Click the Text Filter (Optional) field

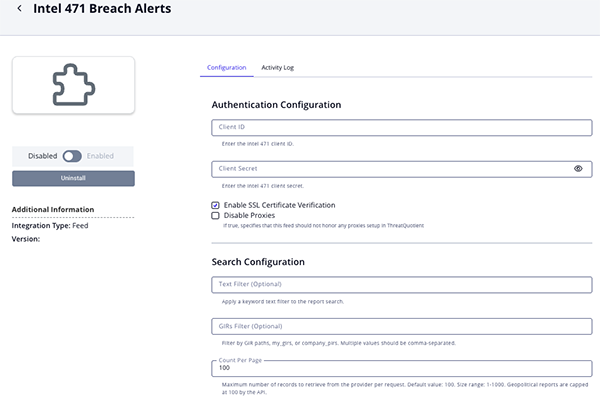[401, 285]
